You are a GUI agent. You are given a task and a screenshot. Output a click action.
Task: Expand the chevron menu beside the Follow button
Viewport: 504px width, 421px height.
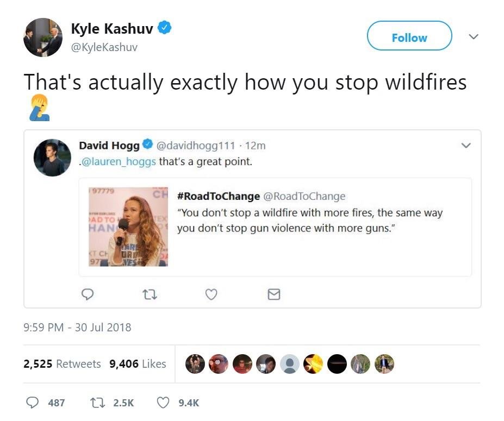(474, 36)
